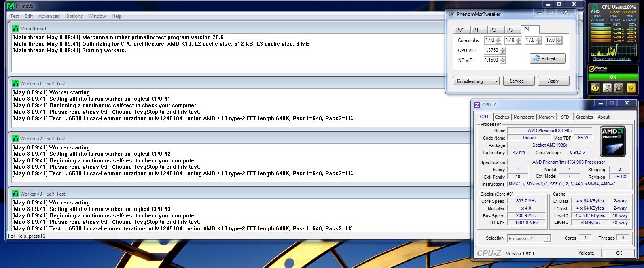This screenshot has width=644, height=268.
Task: Switch to the P3 tab in PhenomMsrTweaker
Action: pos(513,30)
